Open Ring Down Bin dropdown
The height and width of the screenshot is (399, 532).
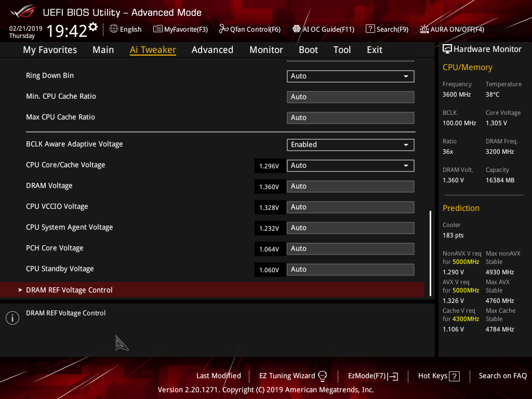(x=351, y=76)
